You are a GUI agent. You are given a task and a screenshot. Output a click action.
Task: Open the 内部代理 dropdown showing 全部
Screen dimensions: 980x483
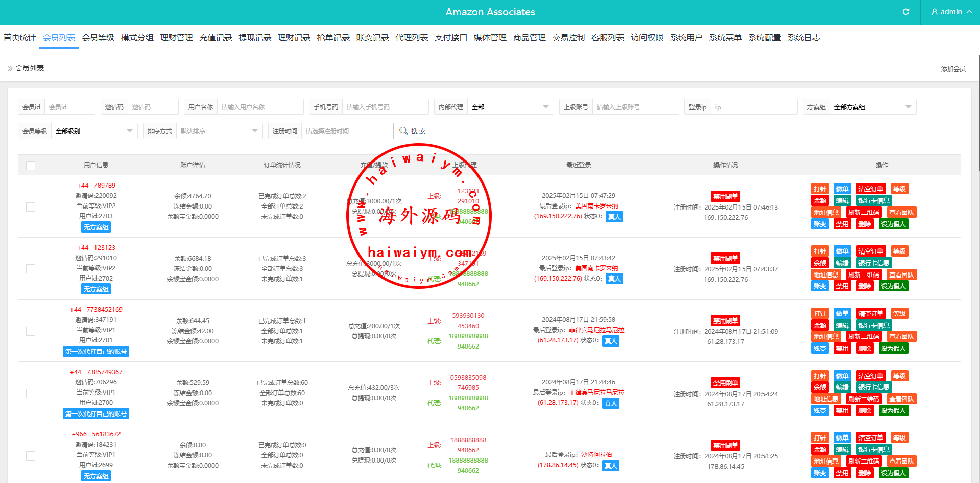click(510, 107)
